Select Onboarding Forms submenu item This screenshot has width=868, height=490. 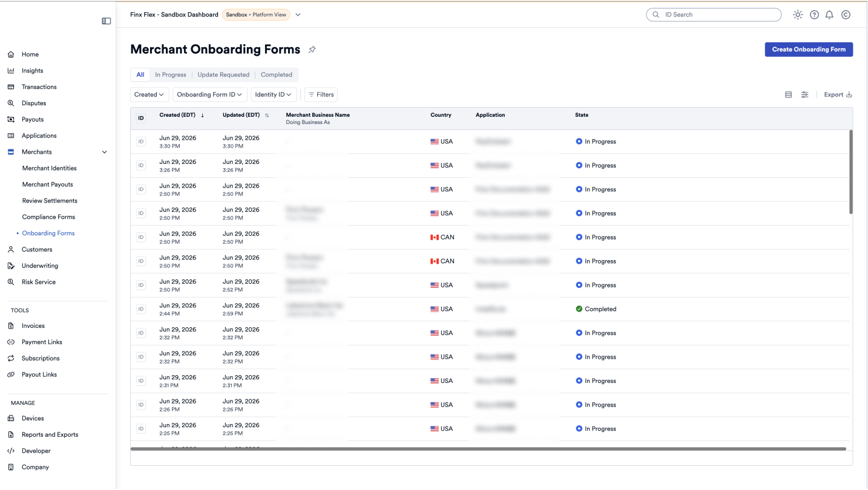tap(48, 234)
